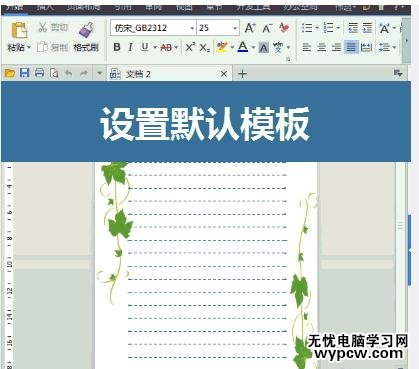Select the Format Painter (格式刷) brush
Viewport: 419px width, 369px height.
coord(86,30)
